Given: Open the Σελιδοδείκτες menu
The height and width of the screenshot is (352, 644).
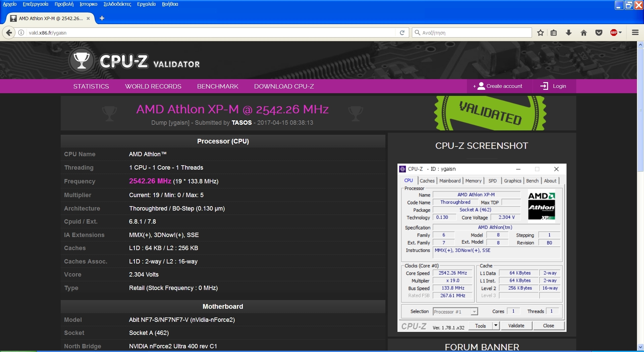Looking at the screenshot, I should [117, 4].
